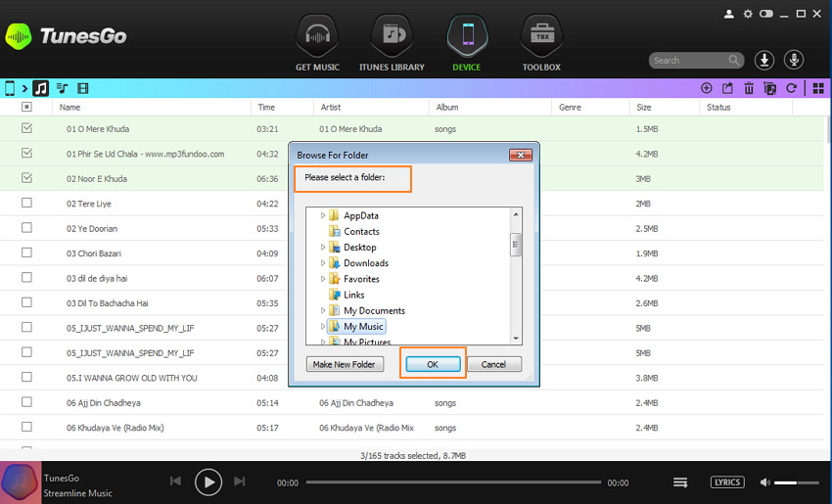Check the 06 Ajj Din Chadheya track
The width and height of the screenshot is (832, 504).
point(26,401)
